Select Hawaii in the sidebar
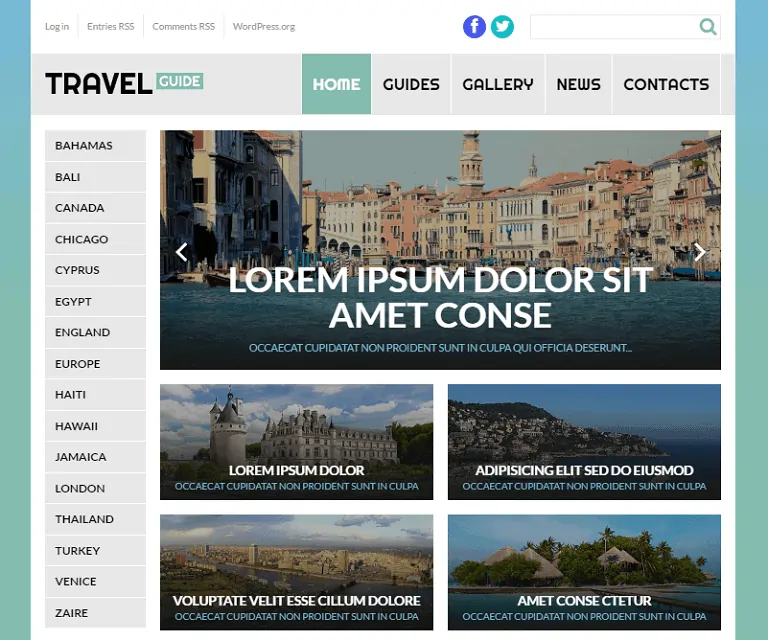The width and height of the screenshot is (768, 640). coord(96,426)
